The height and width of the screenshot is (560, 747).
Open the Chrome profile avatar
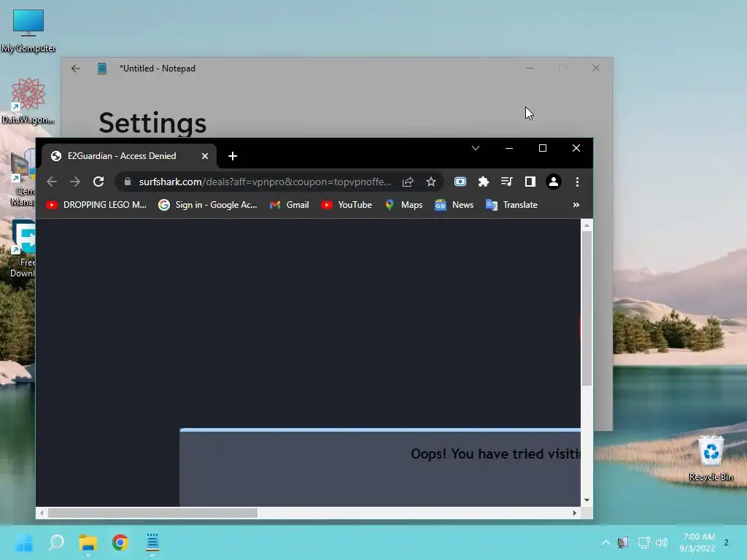click(554, 182)
